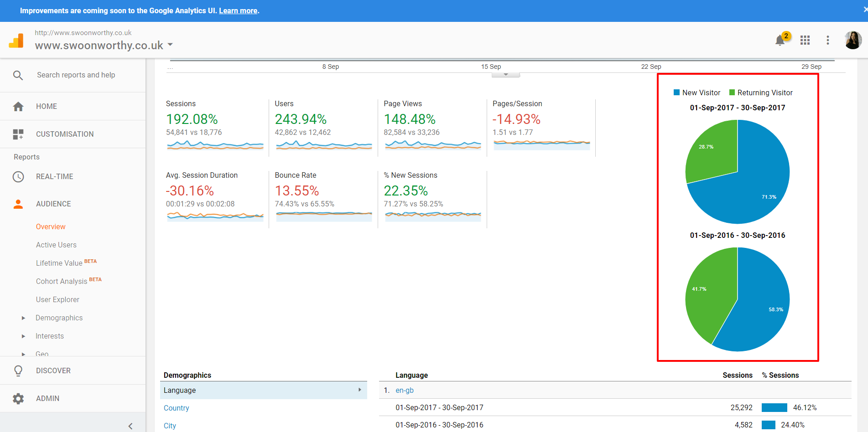The width and height of the screenshot is (868, 432).
Task: Click the blue New Visitor legend swatch
Action: tap(677, 93)
